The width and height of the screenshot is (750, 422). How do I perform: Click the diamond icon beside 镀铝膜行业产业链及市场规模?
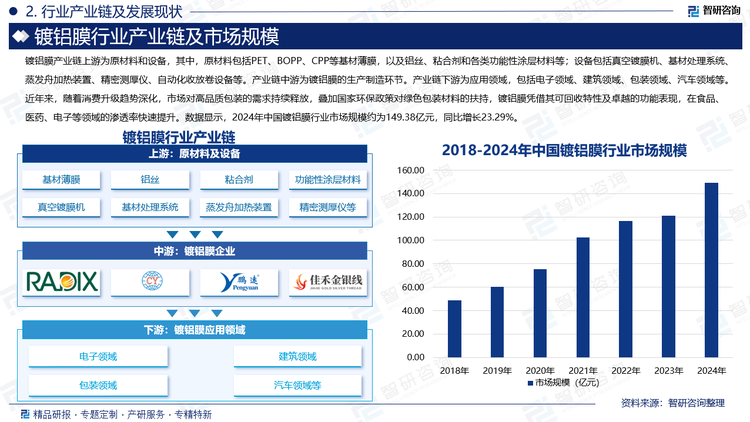[x=20, y=36]
